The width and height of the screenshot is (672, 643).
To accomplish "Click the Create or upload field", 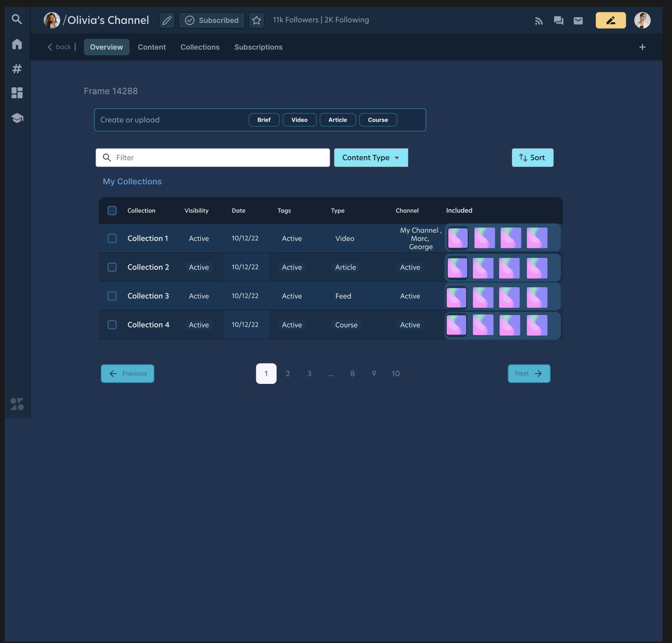I will click(x=260, y=120).
